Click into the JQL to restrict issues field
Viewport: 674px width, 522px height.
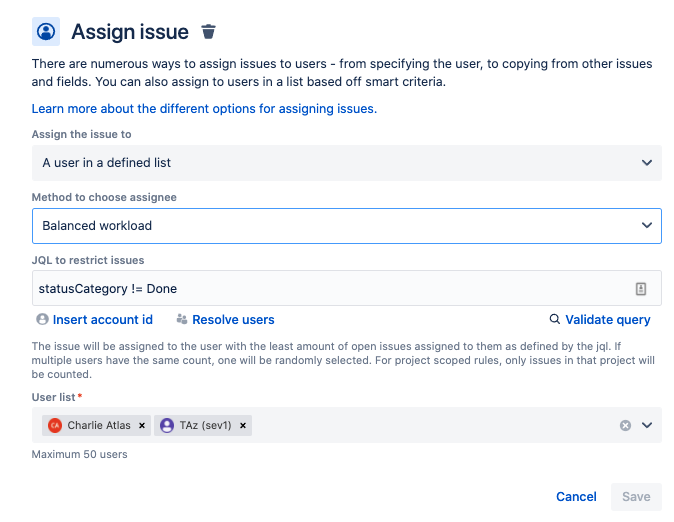pos(330,289)
